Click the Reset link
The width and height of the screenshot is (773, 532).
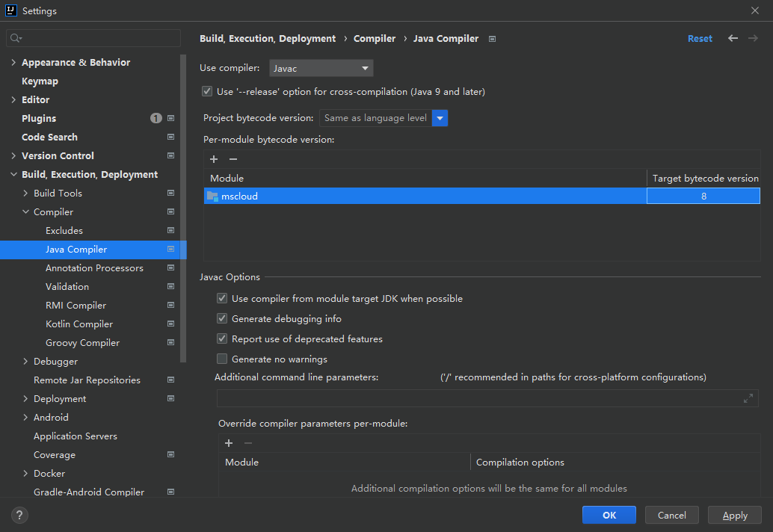point(700,38)
